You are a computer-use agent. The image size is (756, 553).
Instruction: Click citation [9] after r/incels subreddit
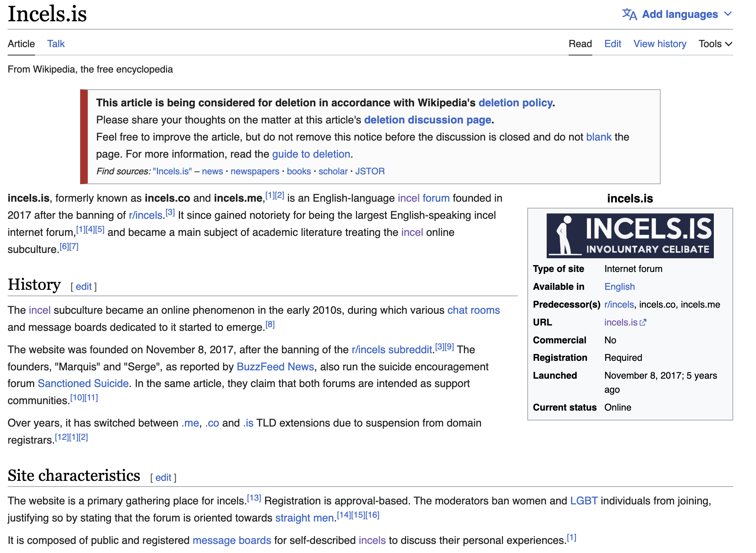click(x=449, y=346)
